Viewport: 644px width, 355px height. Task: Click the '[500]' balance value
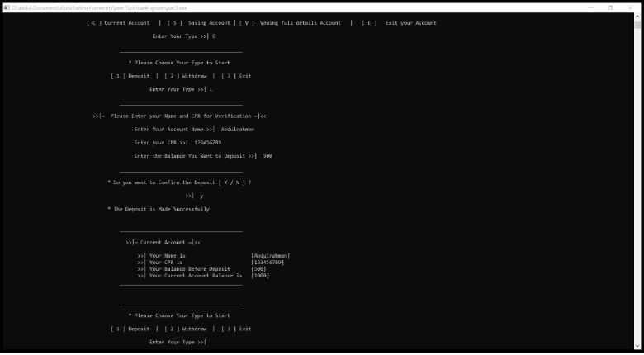point(258,269)
